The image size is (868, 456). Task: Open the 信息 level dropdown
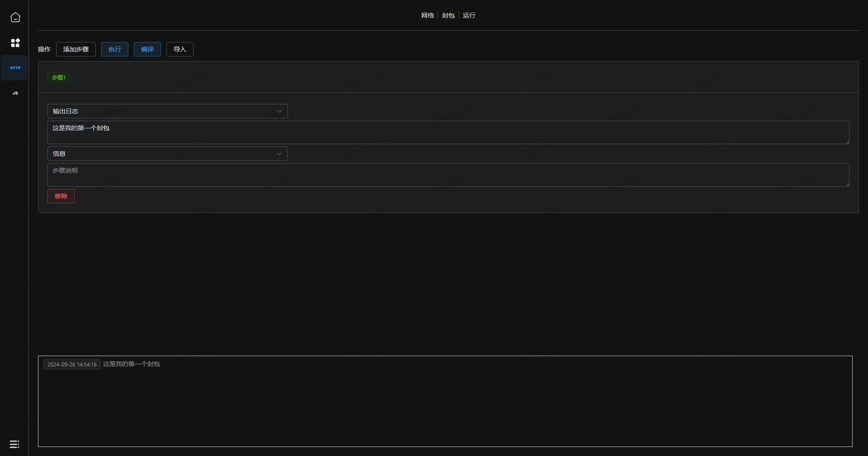tap(168, 154)
